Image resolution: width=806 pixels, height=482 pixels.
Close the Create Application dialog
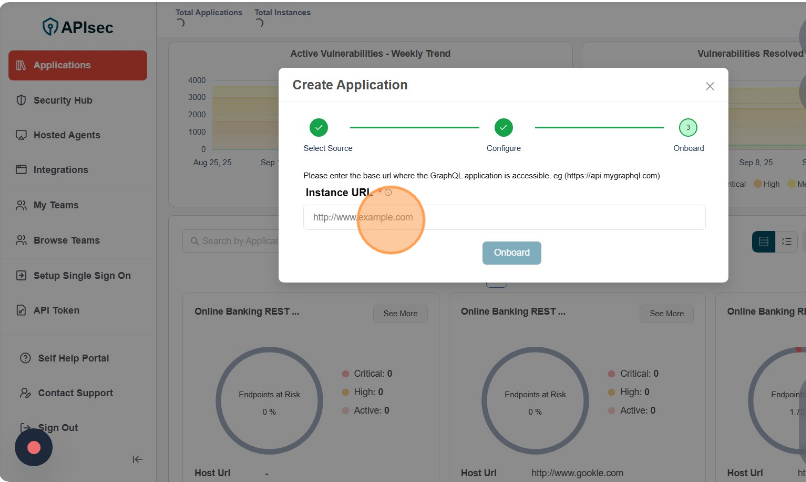pos(710,86)
